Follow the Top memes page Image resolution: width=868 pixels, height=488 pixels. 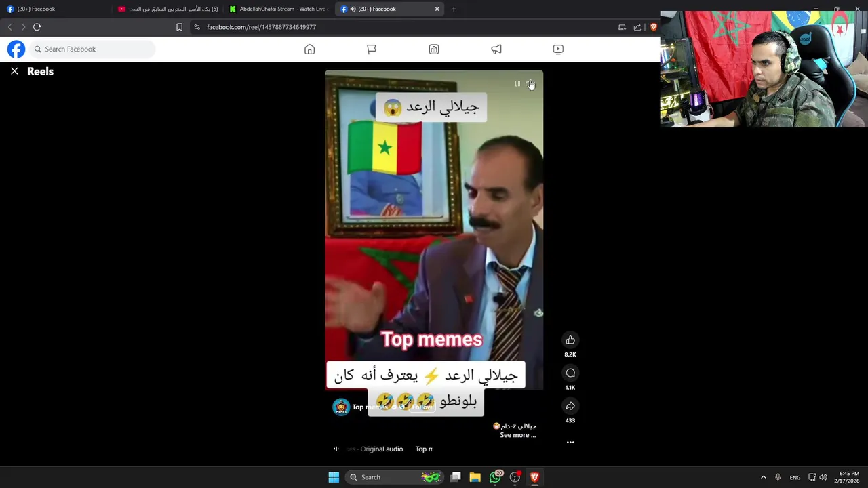point(421,407)
